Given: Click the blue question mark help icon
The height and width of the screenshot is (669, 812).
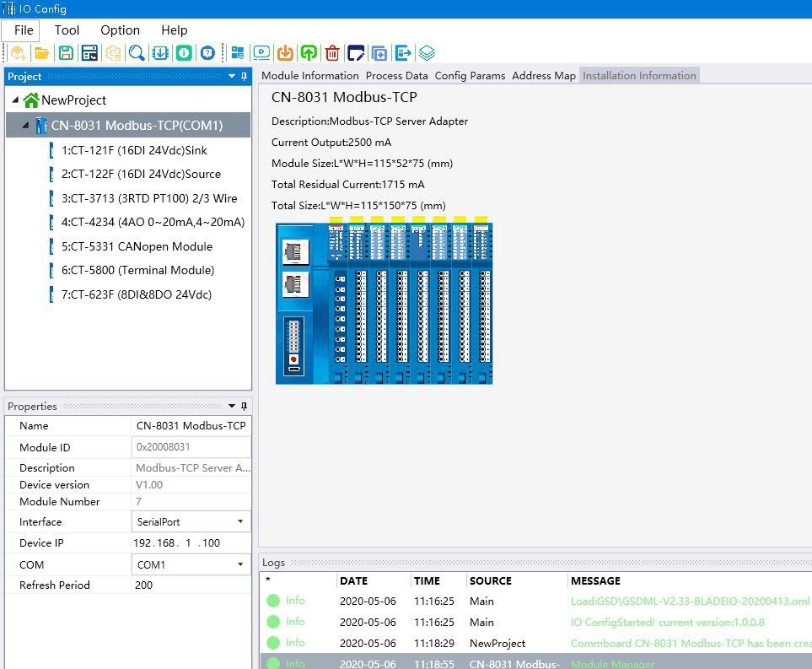Looking at the screenshot, I should coord(207,53).
